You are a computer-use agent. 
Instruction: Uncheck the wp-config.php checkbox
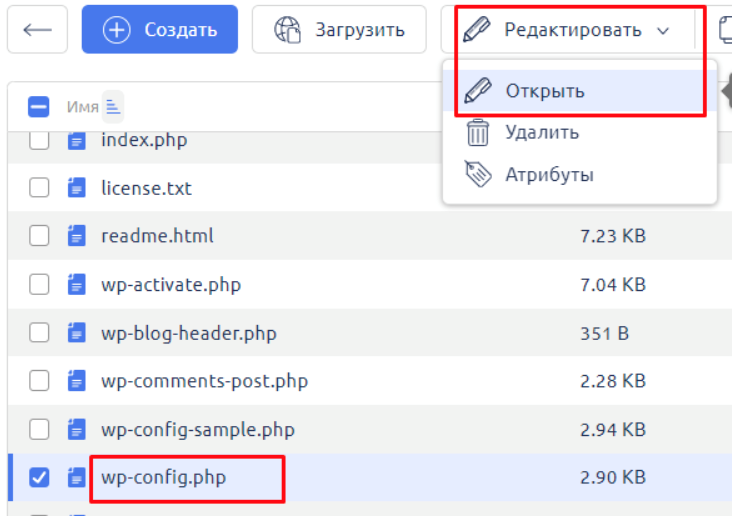coord(39,478)
